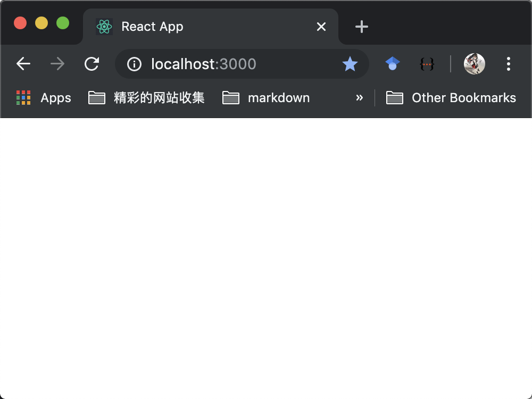
Task: Open the Apps shortcut in the bookmarks bar
Action: coord(44,98)
